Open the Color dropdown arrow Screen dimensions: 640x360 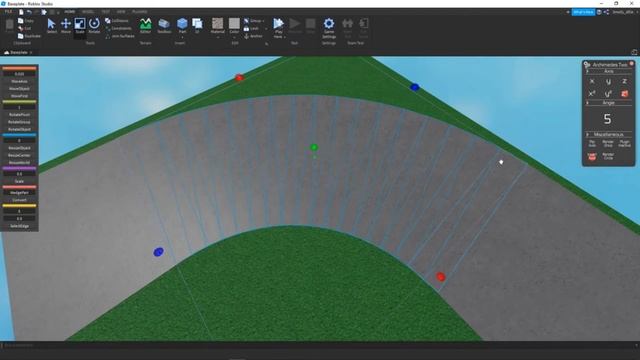point(234,37)
